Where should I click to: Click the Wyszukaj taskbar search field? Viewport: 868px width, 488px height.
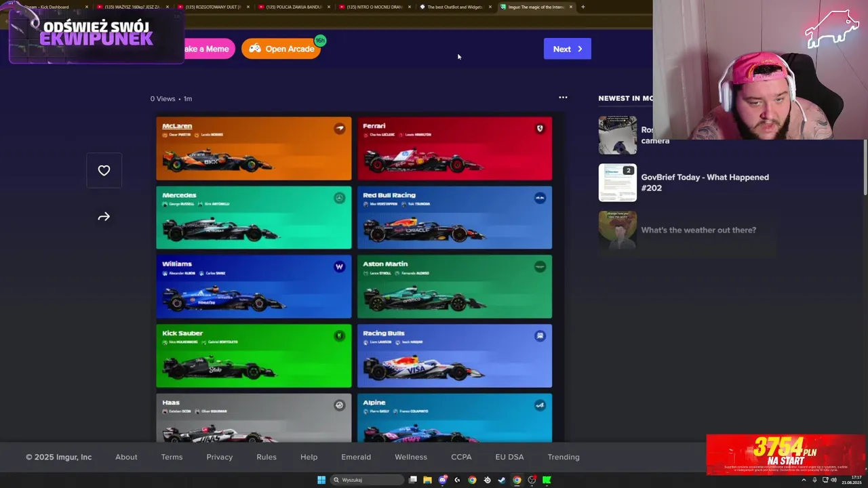point(368,480)
